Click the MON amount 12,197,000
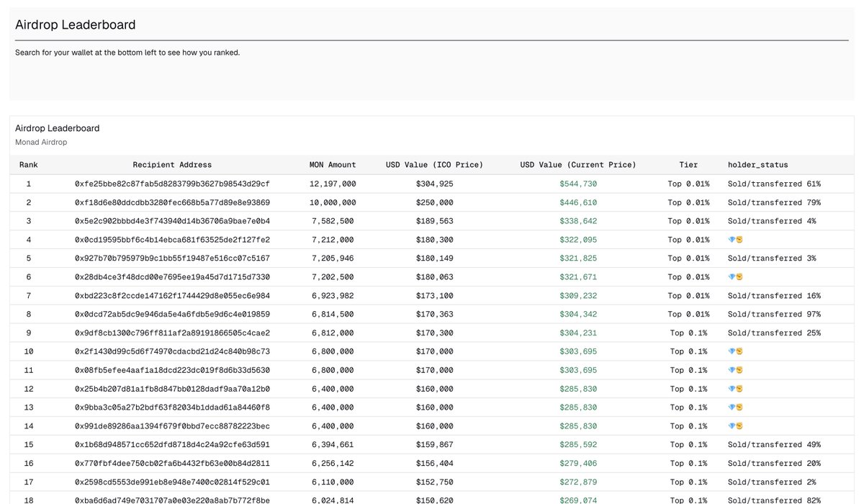The width and height of the screenshot is (864, 504). (333, 184)
